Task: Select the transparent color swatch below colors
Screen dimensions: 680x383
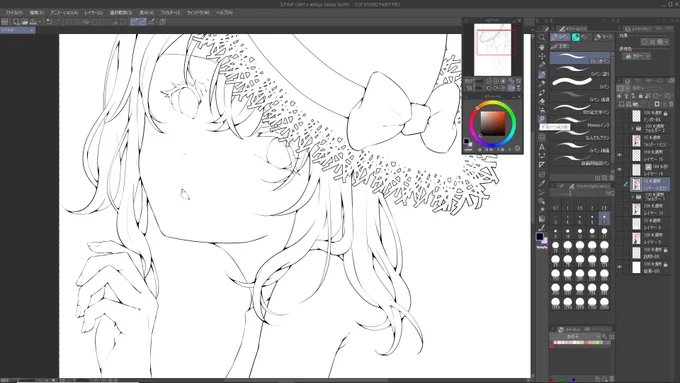Action: [542, 247]
